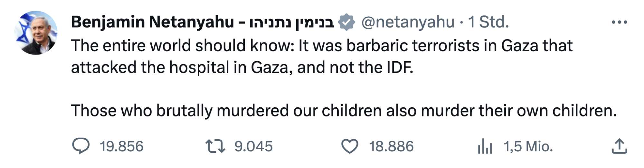Screen dimensions: 644x168
Task: Repost the tweet using the retweet icon
Action: point(215,146)
